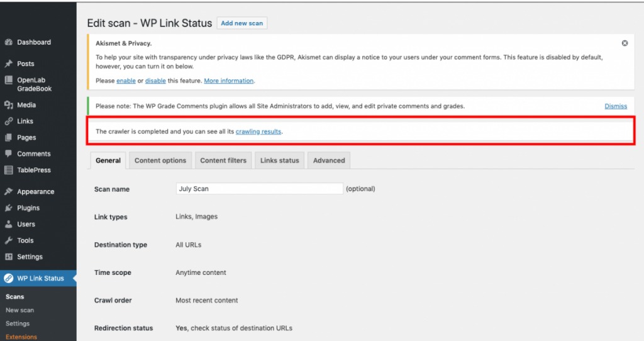Screen dimensions: 644x341
Task: Click the disable Akismet notice link
Action: (155, 81)
